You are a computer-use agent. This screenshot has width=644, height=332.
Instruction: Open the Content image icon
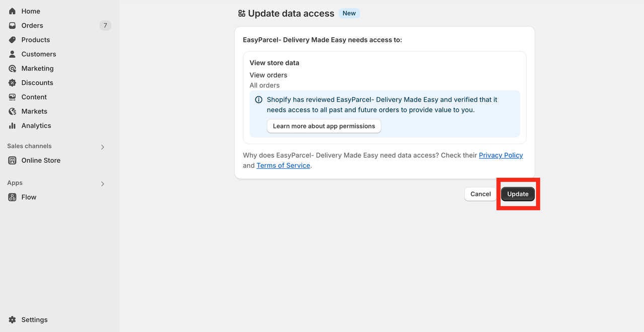click(12, 97)
